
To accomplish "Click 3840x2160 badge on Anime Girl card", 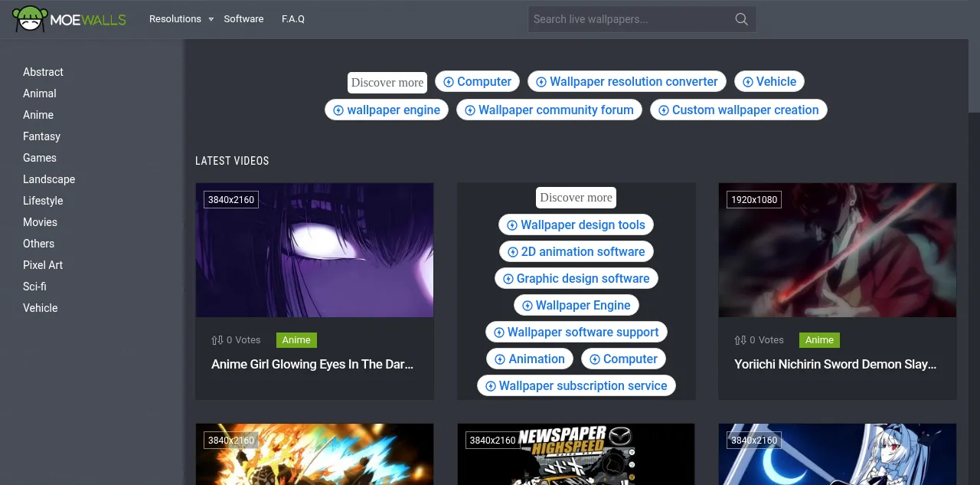I will 231,200.
